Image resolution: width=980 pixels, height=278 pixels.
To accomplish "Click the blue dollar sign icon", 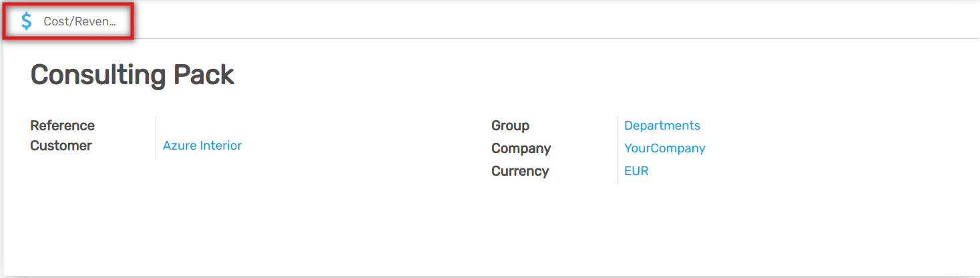I will 27,21.
